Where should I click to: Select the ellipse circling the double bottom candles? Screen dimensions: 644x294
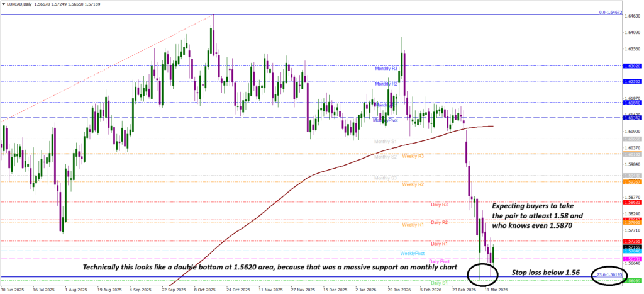(x=482, y=274)
